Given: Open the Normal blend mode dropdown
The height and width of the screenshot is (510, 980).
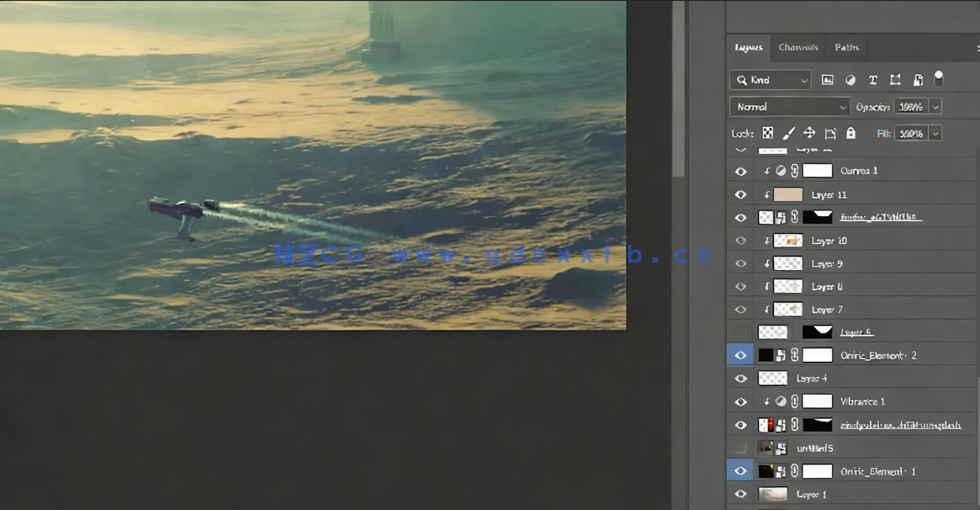Looking at the screenshot, I should [789, 107].
